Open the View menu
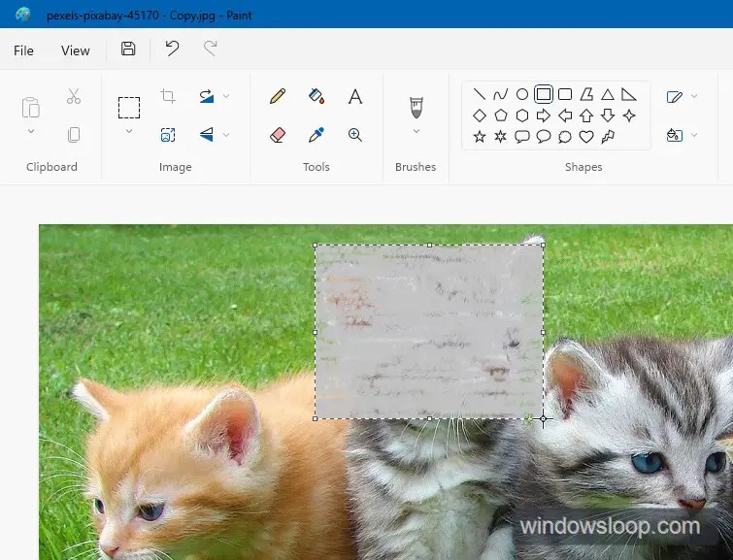Viewport: 733px width, 560px height. click(x=75, y=50)
